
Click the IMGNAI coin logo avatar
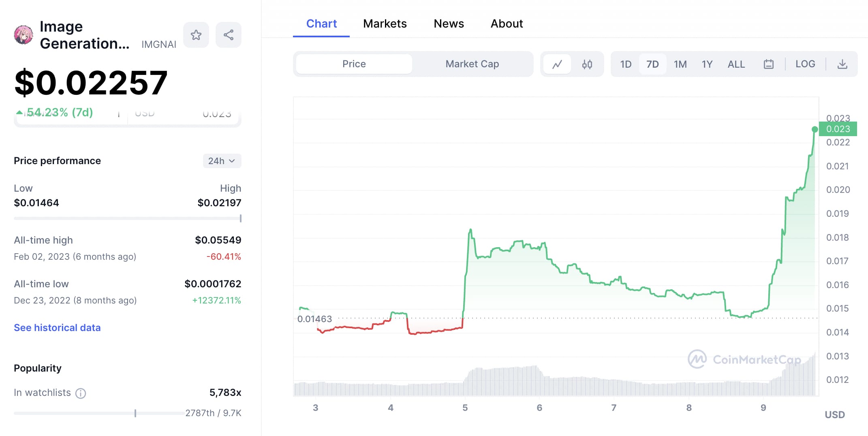pyautogui.click(x=24, y=35)
